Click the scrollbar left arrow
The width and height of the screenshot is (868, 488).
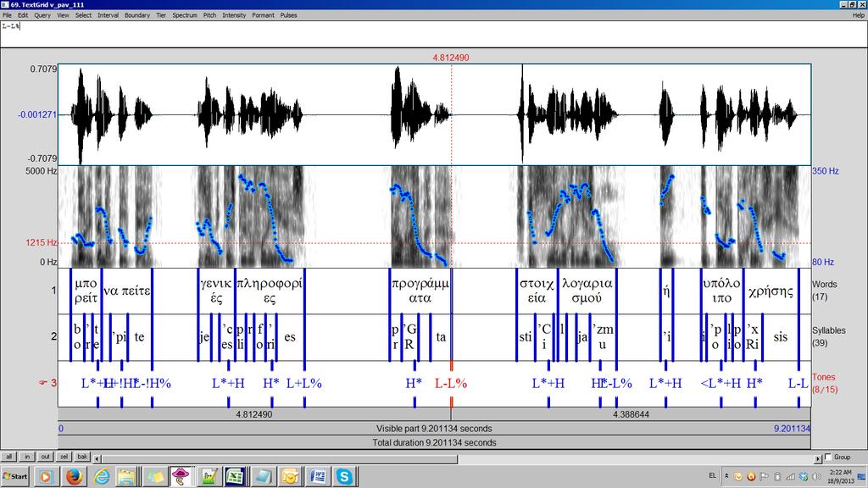tap(97, 458)
